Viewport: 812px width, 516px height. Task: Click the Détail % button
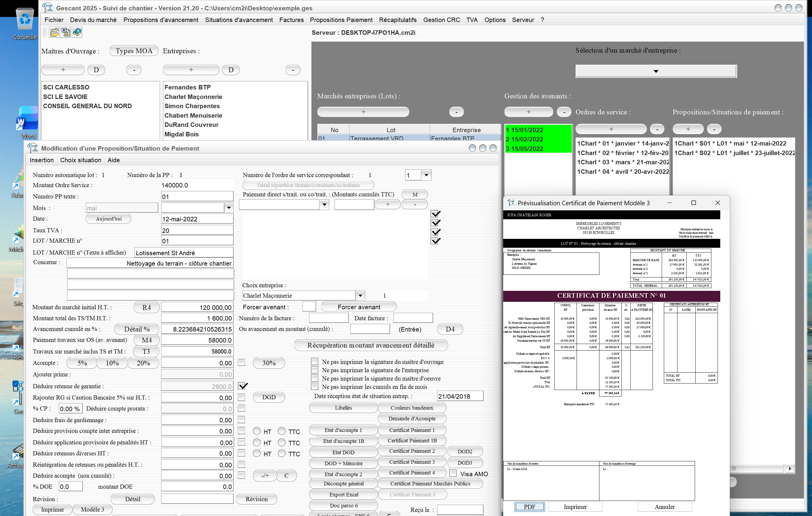137,329
